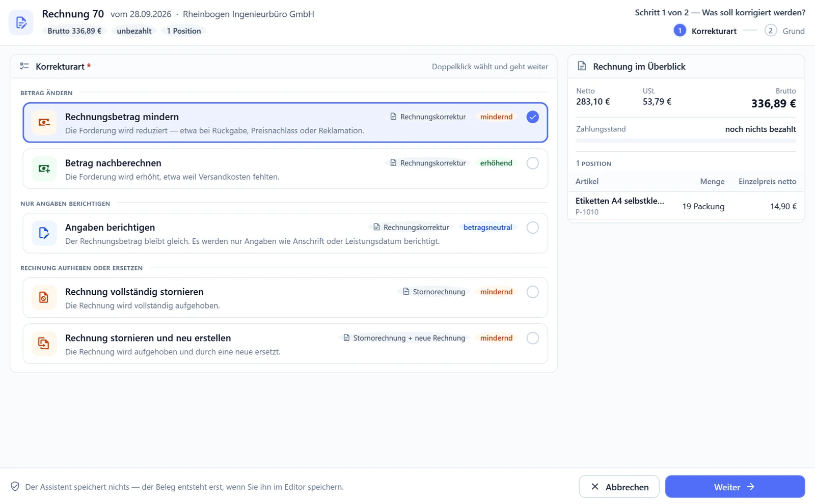Image resolution: width=815 pixels, height=504 pixels.
Task: Click the 'Brutto 336,89 €' chip in the header
Action: click(x=74, y=31)
